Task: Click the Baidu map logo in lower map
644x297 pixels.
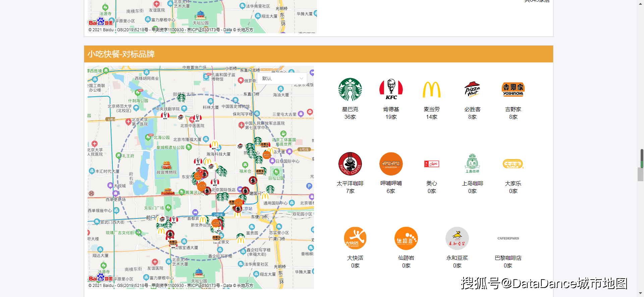Action: point(100,278)
